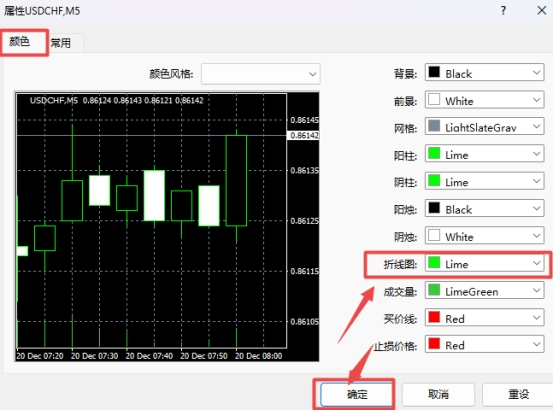Click the help question mark icon
The height and width of the screenshot is (411, 554).
click(x=503, y=11)
